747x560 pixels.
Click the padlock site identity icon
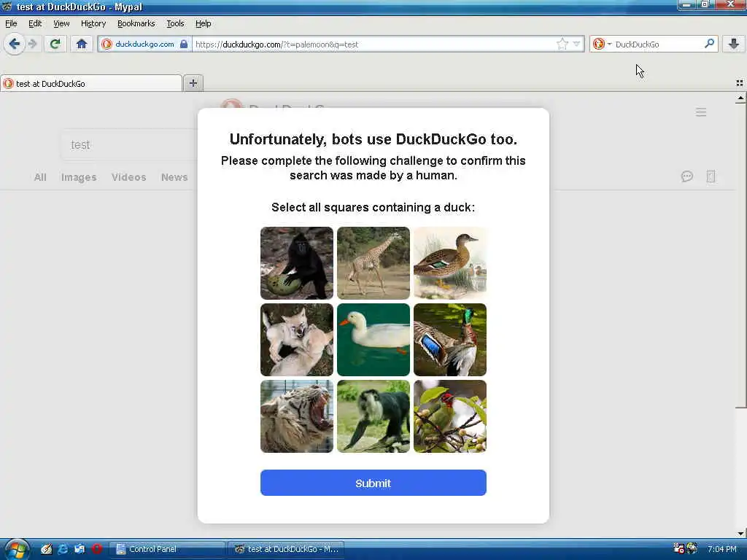coord(184,44)
